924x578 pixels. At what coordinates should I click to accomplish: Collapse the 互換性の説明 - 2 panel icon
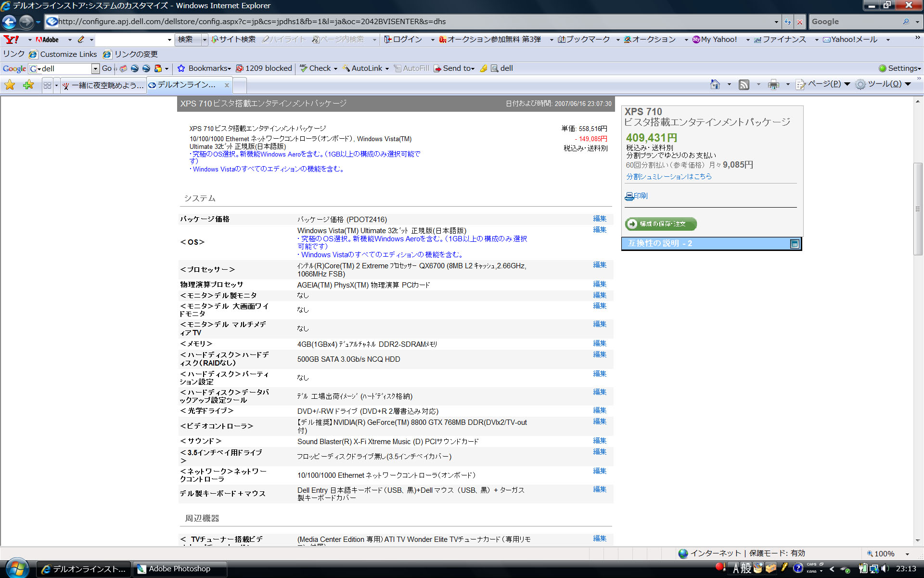pos(795,244)
